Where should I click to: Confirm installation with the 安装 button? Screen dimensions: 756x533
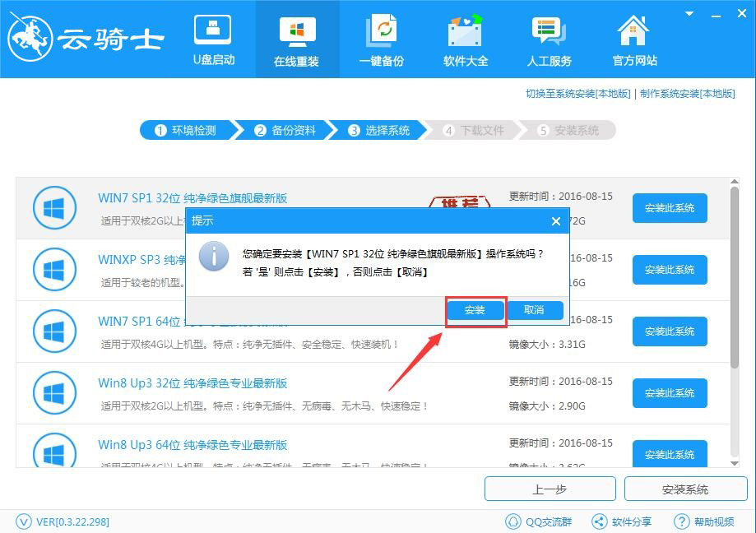(475, 310)
